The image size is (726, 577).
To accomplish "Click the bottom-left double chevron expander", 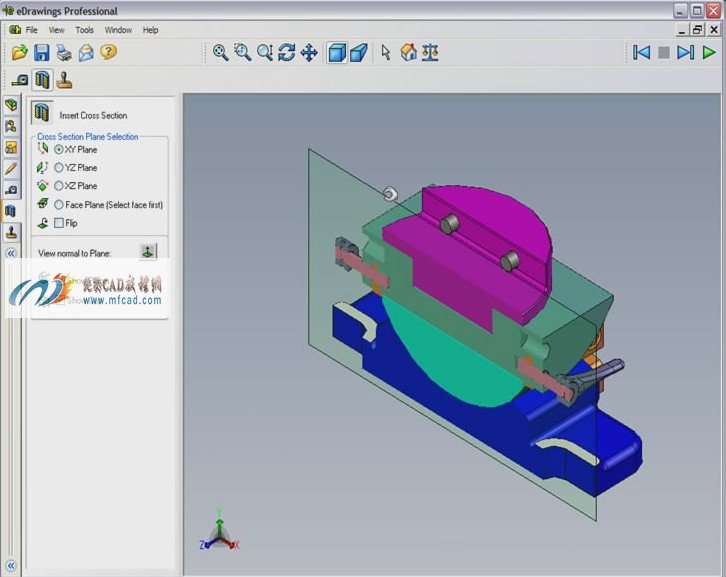I will pos(11,565).
